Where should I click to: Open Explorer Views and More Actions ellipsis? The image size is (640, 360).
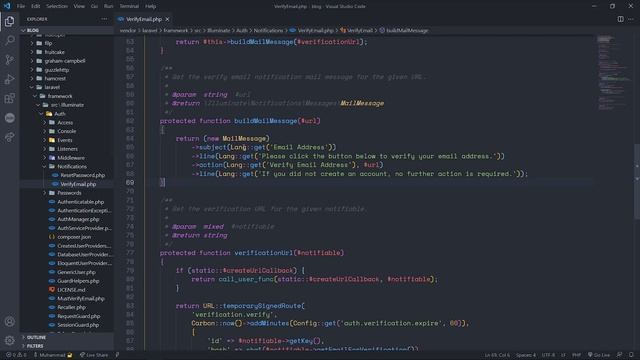pyautogui.click(x=104, y=19)
